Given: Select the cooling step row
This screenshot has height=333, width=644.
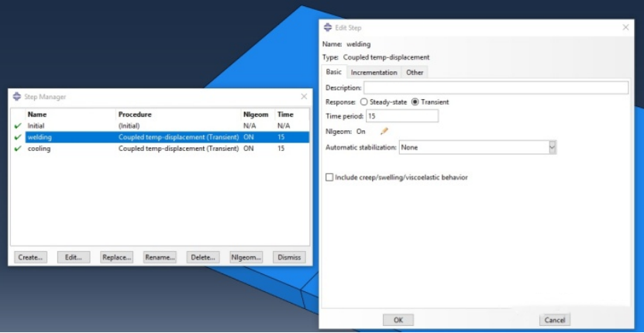Looking at the screenshot, I should [155, 149].
